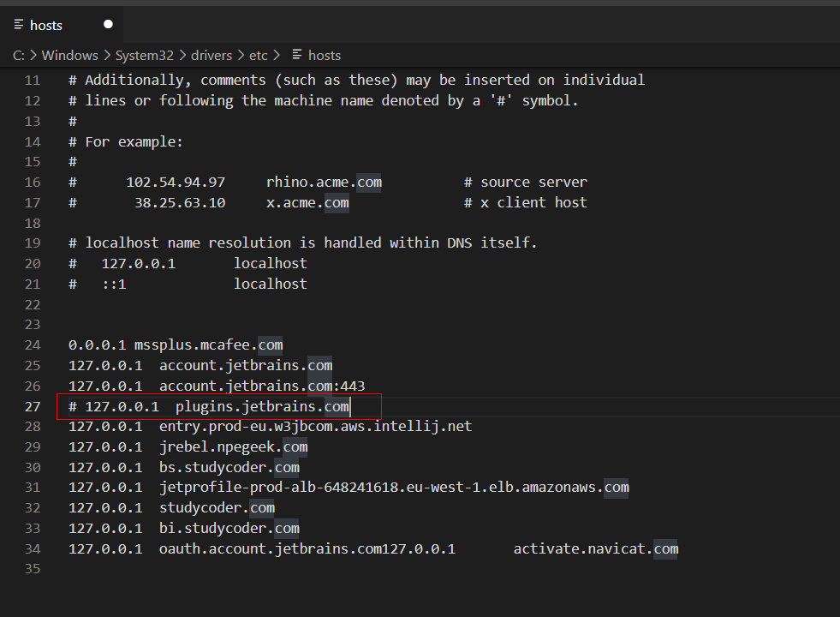
Task: Click the activate.navicat.com entry
Action: tap(596, 549)
